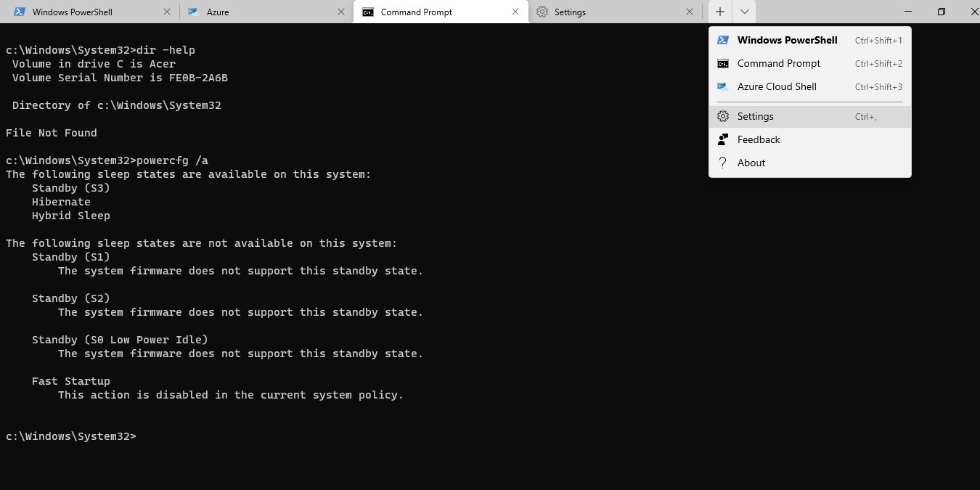Launch Windows PowerShell from the dropdown menu
The width and height of the screenshot is (980, 490).
coord(787,40)
